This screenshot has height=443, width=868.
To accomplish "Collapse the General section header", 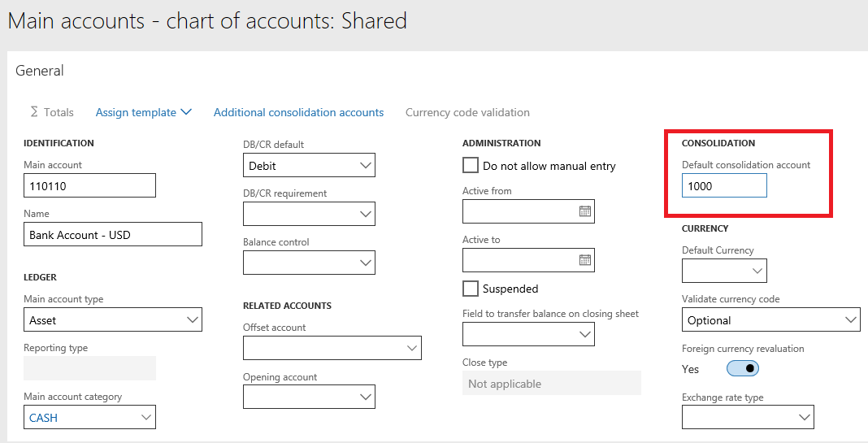I will (39, 71).
